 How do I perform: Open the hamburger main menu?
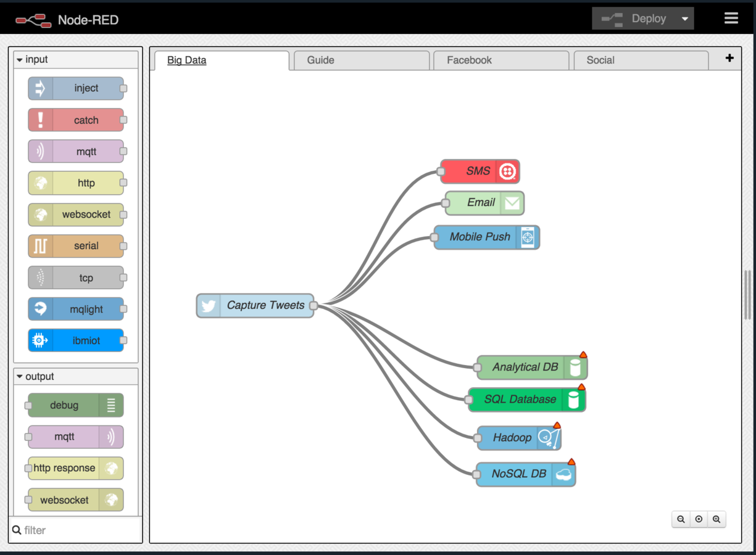click(731, 18)
